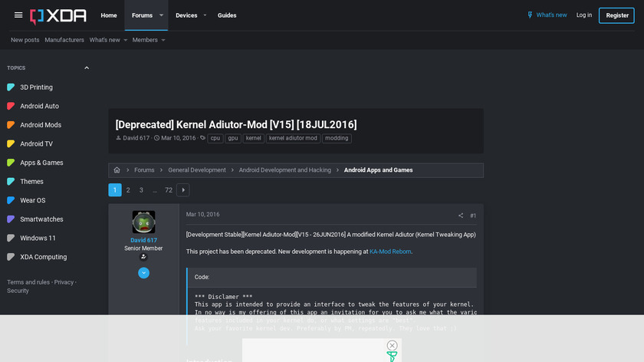
Task: Click post number #1 permalink
Action: pos(473,216)
